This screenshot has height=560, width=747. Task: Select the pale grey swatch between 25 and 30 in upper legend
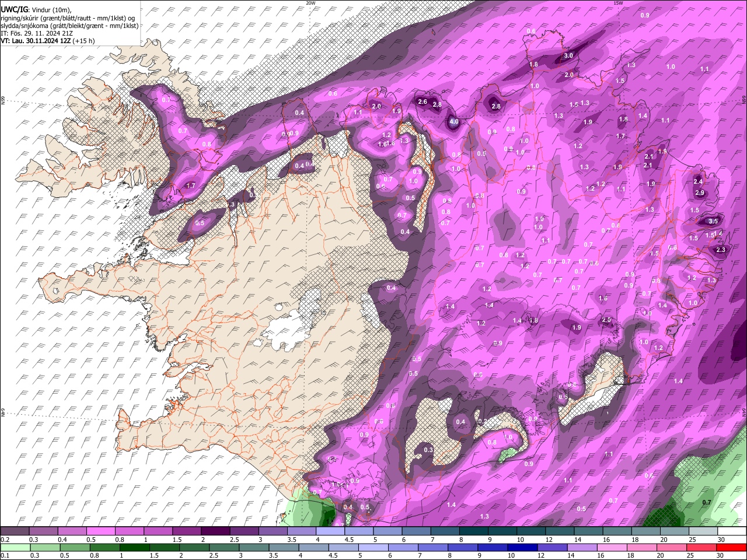[x=703, y=531]
